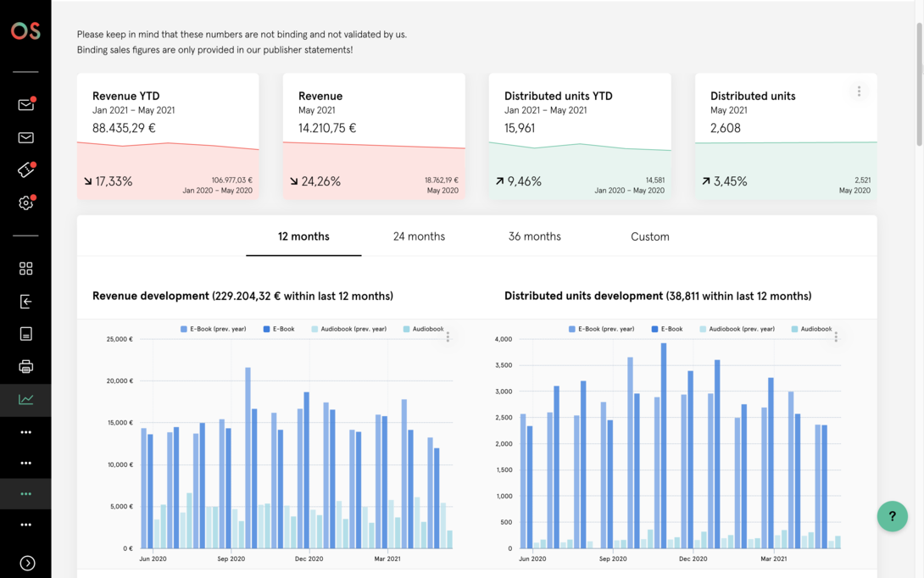Click the Audiobook (prev. year) swatch in units legend
This screenshot has height=578, width=924.
[x=704, y=329]
